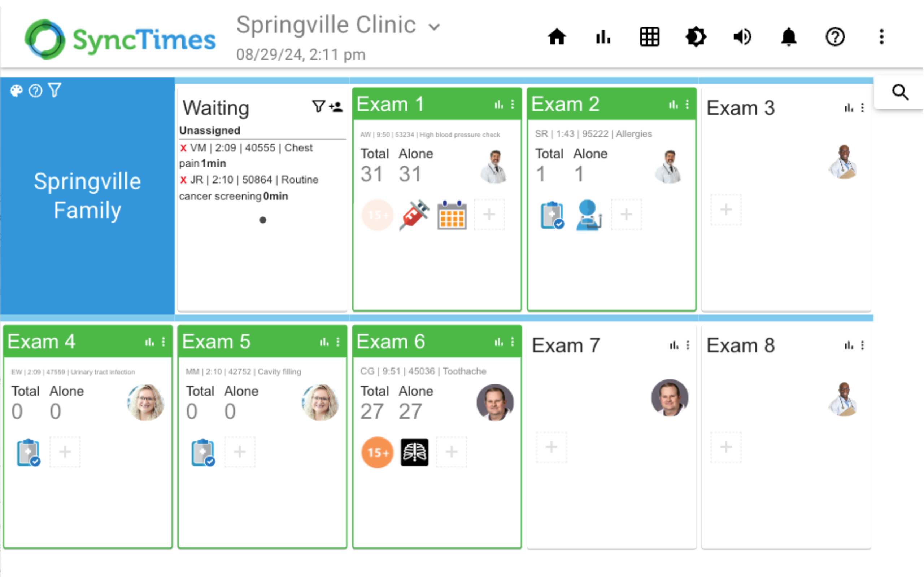Open the grid view icon
The height and width of the screenshot is (577, 924).
pos(649,38)
